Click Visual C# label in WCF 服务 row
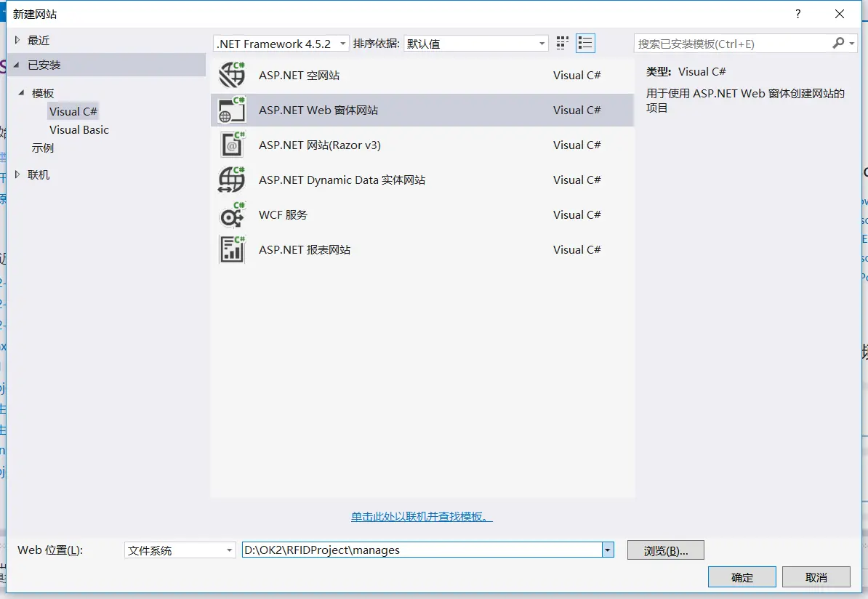 click(576, 214)
